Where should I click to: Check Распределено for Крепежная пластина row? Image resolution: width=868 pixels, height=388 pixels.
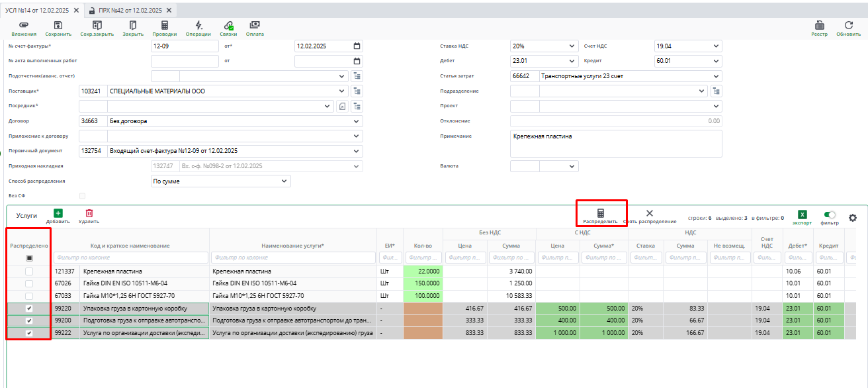pyautogui.click(x=28, y=271)
